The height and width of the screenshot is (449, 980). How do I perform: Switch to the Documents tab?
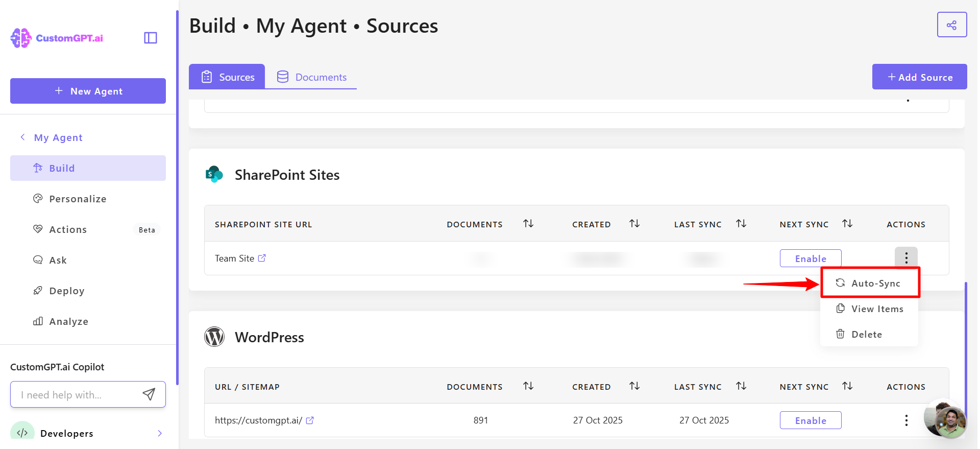(311, 77)
